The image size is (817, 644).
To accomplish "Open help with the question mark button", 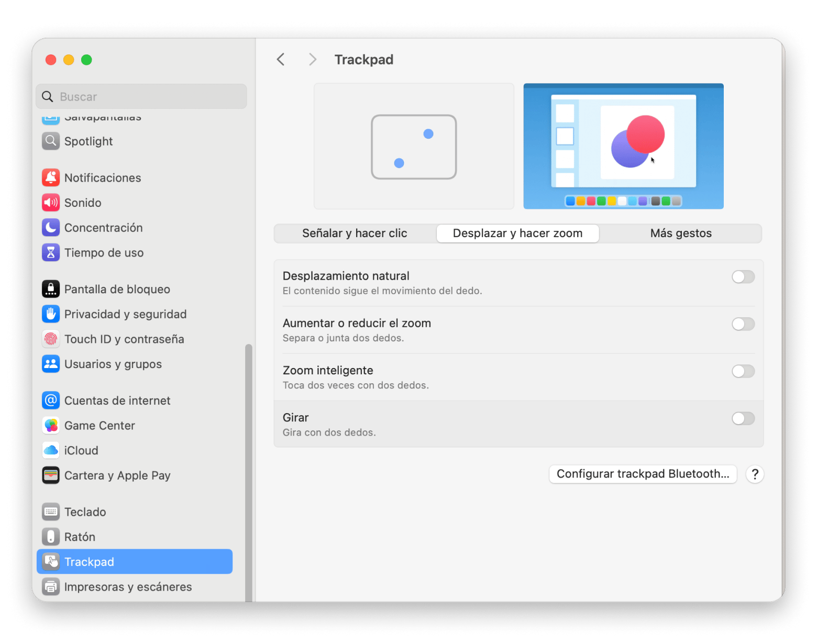I will [x=755, y=474].
